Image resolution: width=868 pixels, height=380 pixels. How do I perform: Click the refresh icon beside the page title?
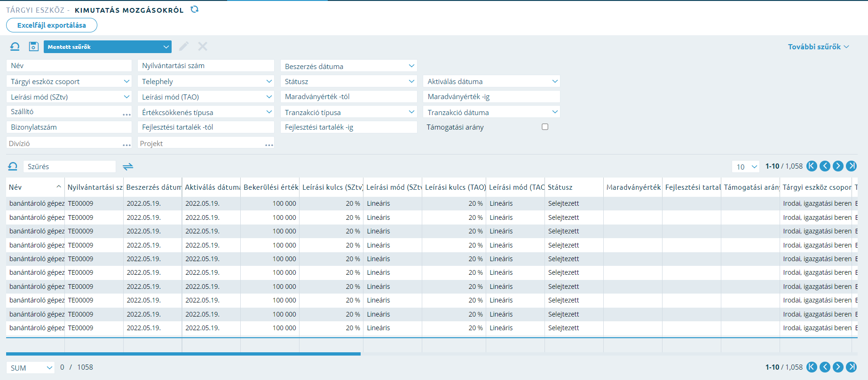tap(195, 9)
